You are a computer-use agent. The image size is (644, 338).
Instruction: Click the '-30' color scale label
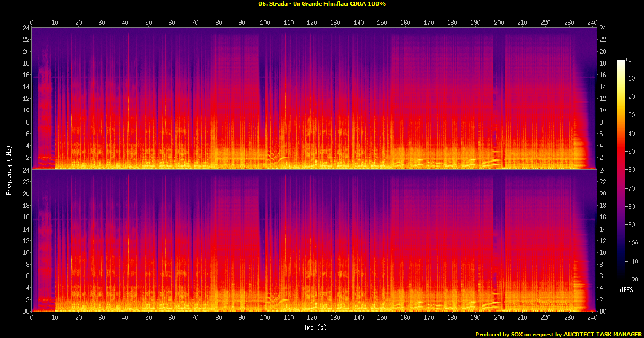630,115
